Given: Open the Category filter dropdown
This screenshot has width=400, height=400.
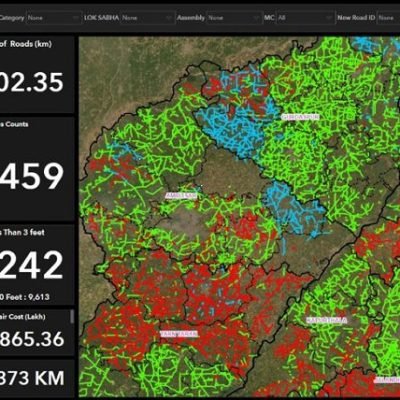Looking at the screenshot, I should click(x=54, y=18).
